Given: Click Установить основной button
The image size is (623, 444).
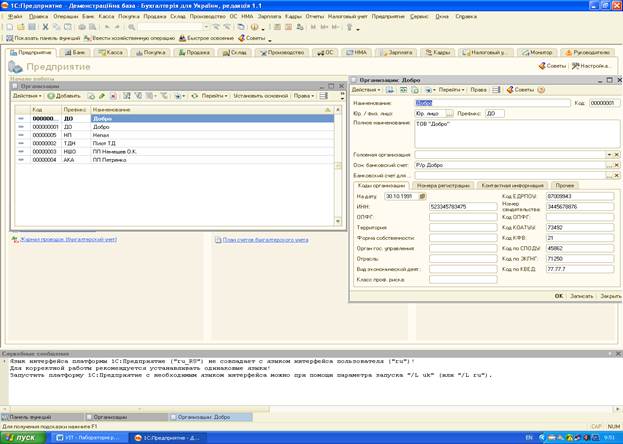Looking at the screenshot, I should pyautogui.click(x=260, y=96).
